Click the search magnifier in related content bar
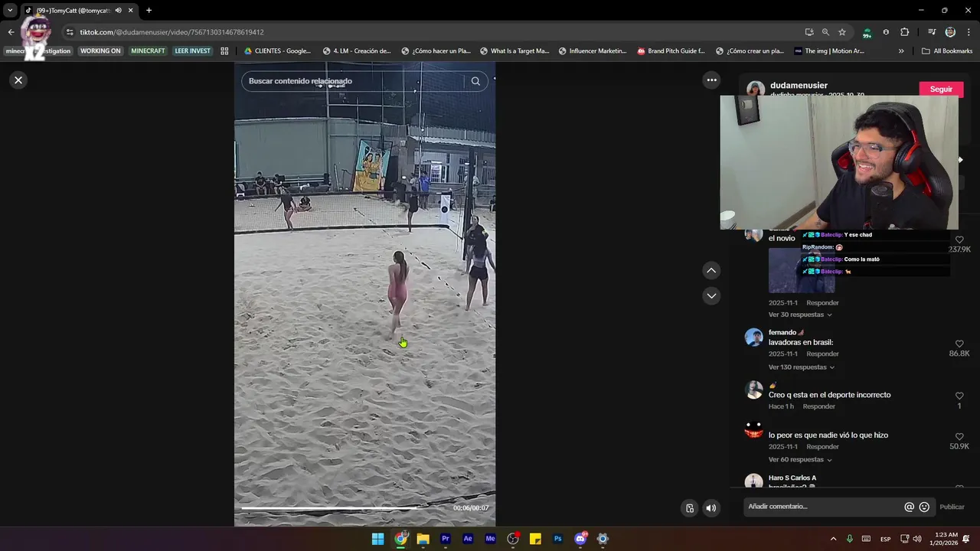The width and height of the screenshot is (980, 551). 475,81
